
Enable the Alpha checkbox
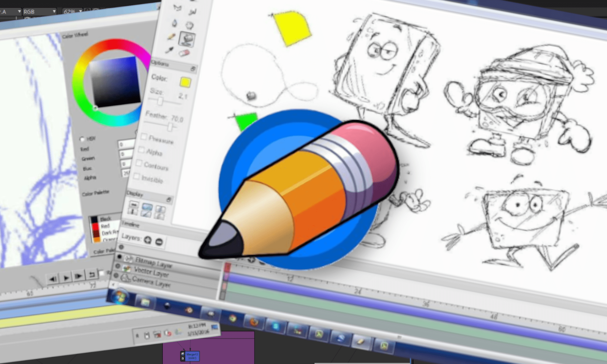click(x=141, y=150)
